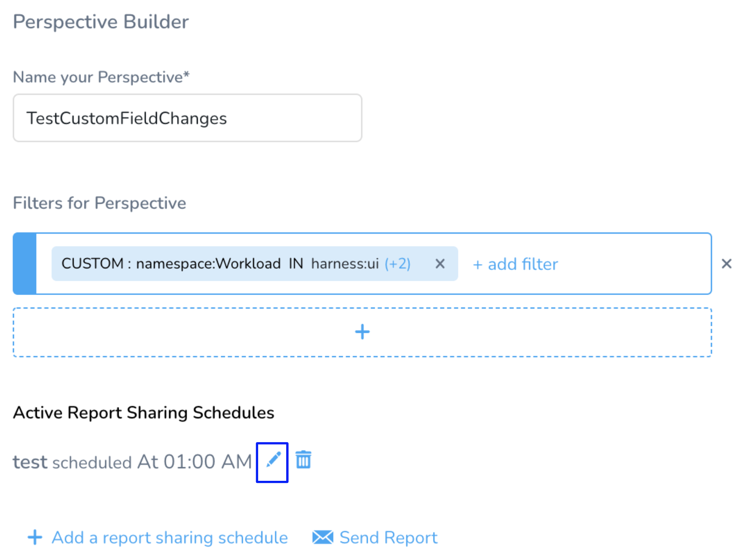Click the IN operator in filter chip
This screenshot has width=738, height=560.
point(296,264)
